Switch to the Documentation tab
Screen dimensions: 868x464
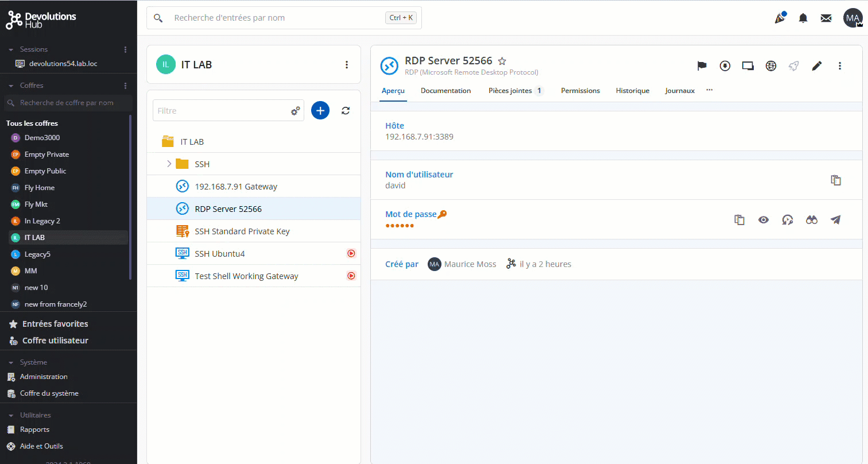click(x=445, y=91)
